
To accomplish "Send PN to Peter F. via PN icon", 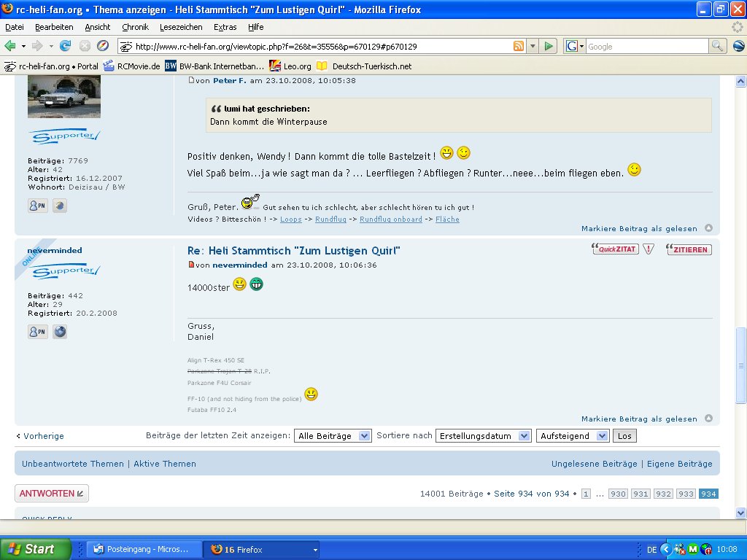I will coord(38,206).
